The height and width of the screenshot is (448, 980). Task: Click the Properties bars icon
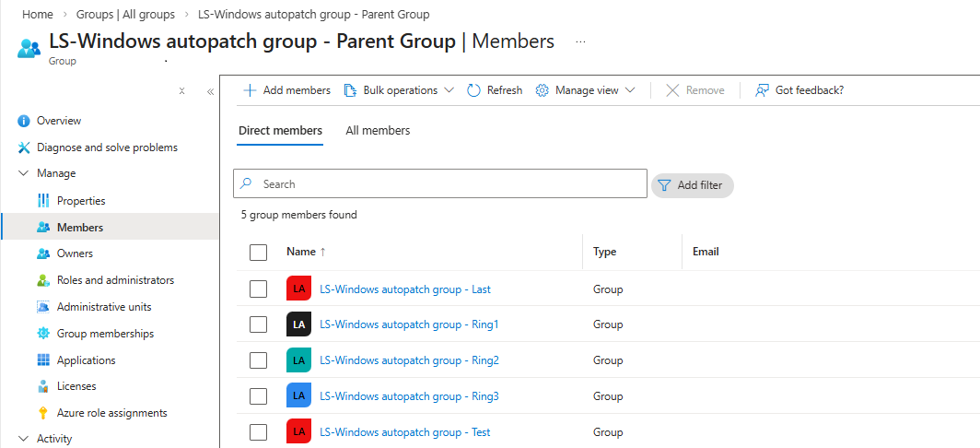(43, 201)
